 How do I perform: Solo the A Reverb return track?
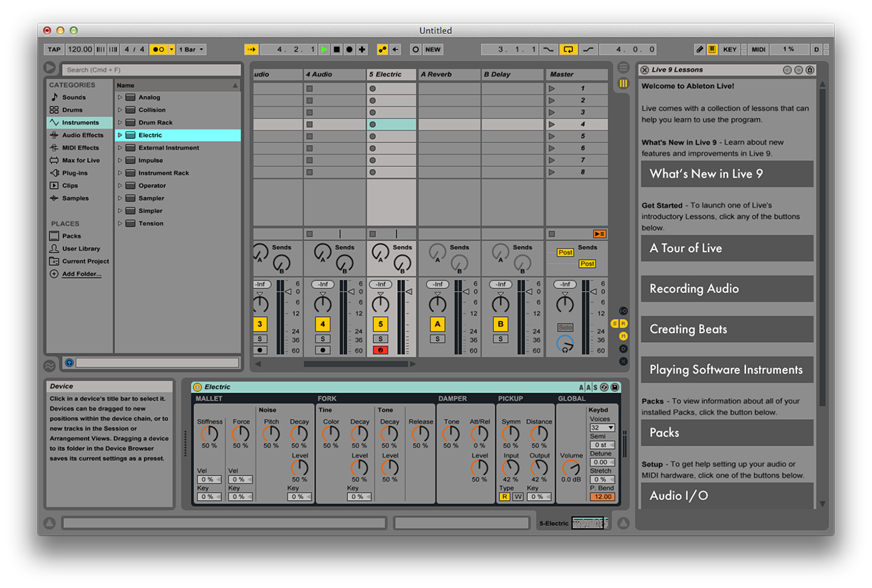(437, 339)
